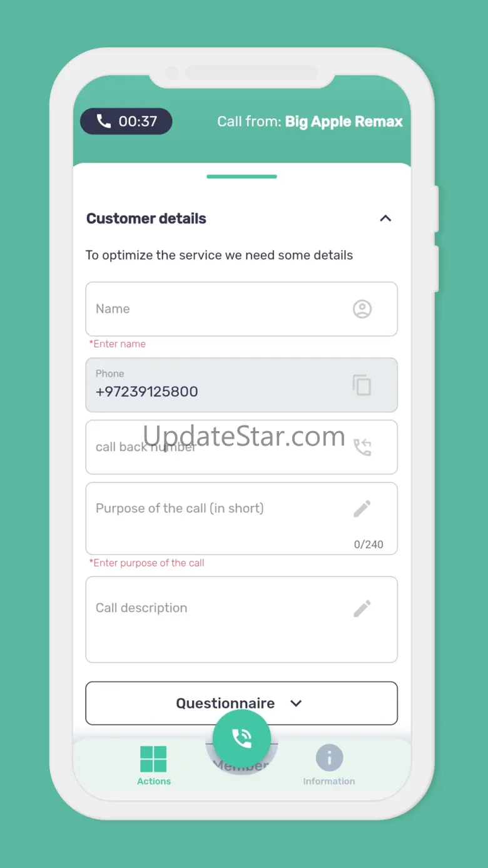488x868 pixels.
Task: Click the phone icon in call timer
Action: [104, 121]
